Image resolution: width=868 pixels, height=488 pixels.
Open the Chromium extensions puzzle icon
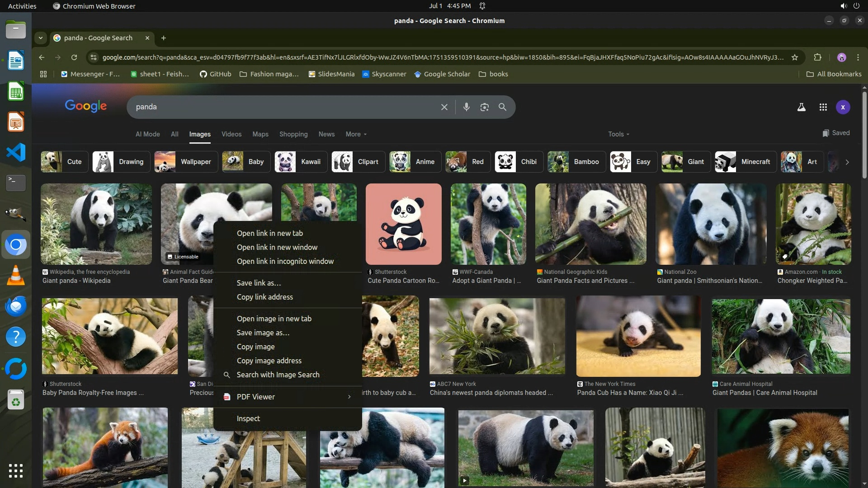coord(817,57)
